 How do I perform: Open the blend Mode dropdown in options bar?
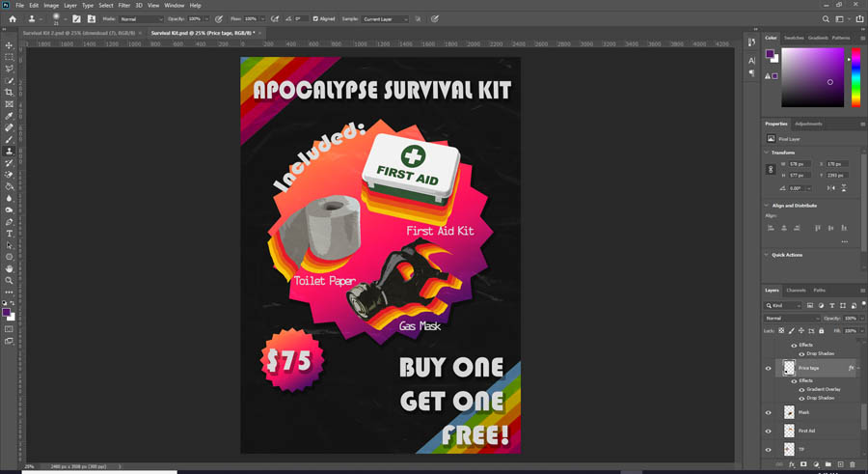coord(141,18)
